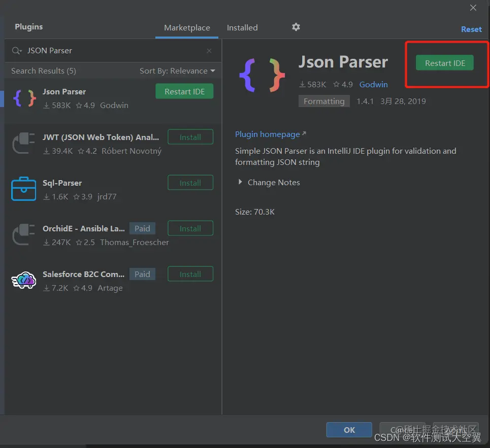This screenshot has width=490, height=448.
Task: Click Paid badge on OrchidE row
Action: click(142, 228)
